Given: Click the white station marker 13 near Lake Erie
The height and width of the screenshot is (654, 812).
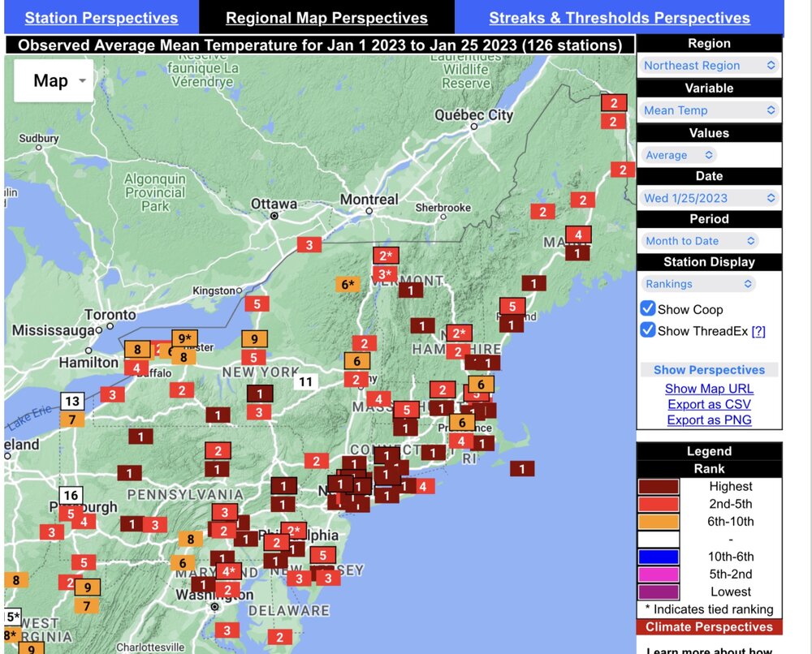Looking at the screenshot, I should 72,401.
